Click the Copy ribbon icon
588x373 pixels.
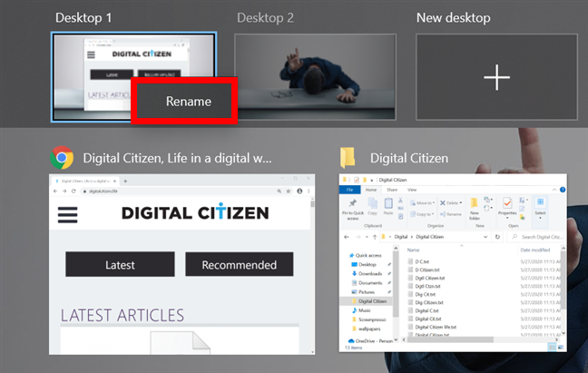(372, 207)
